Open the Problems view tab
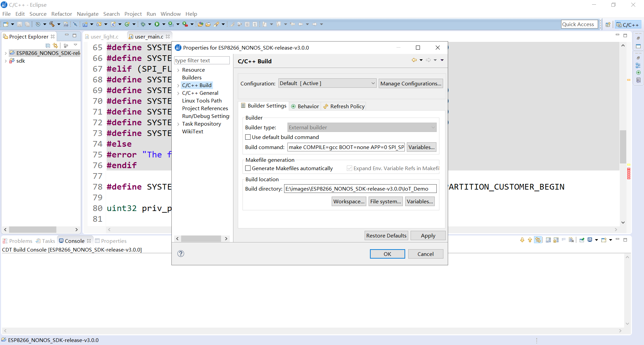 tap(17, 241)
